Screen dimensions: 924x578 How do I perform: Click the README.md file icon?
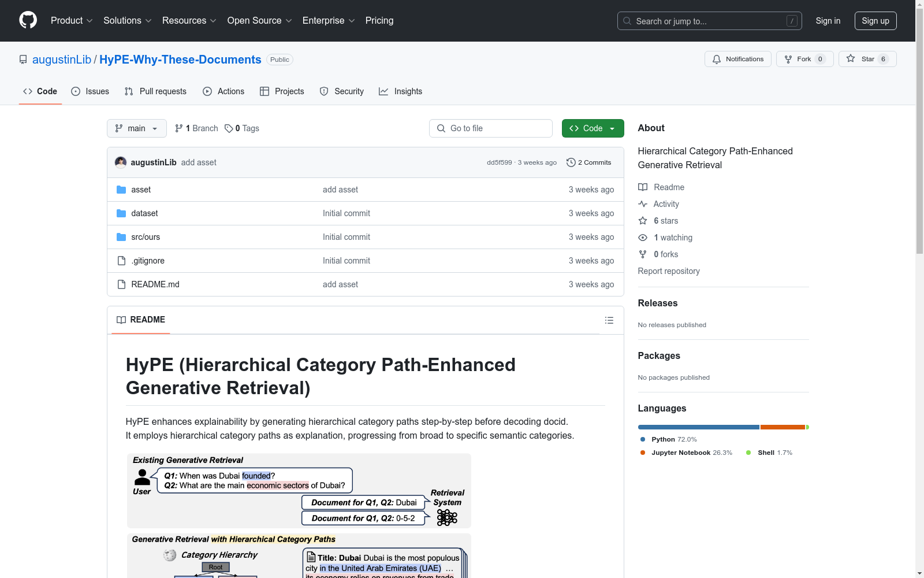(121, 284)
